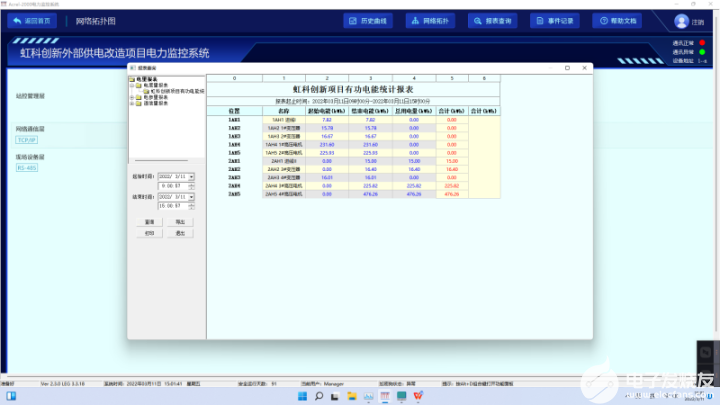Click column header 0 in the report
This screenshot has height=405, width=720.
point(234,79)
